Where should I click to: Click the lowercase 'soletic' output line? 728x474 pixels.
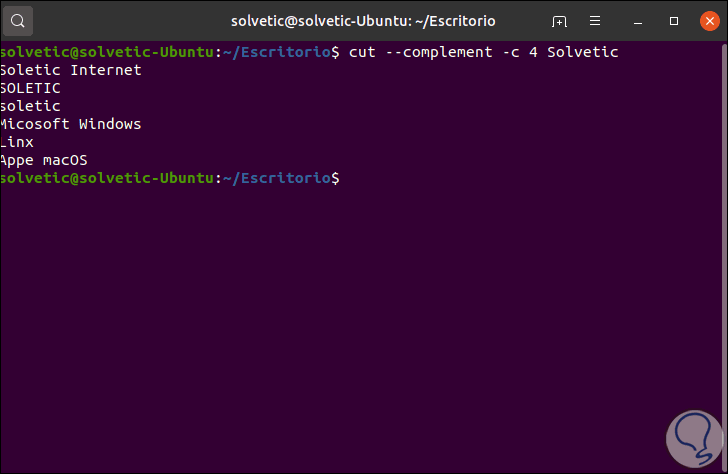[31, 106]
